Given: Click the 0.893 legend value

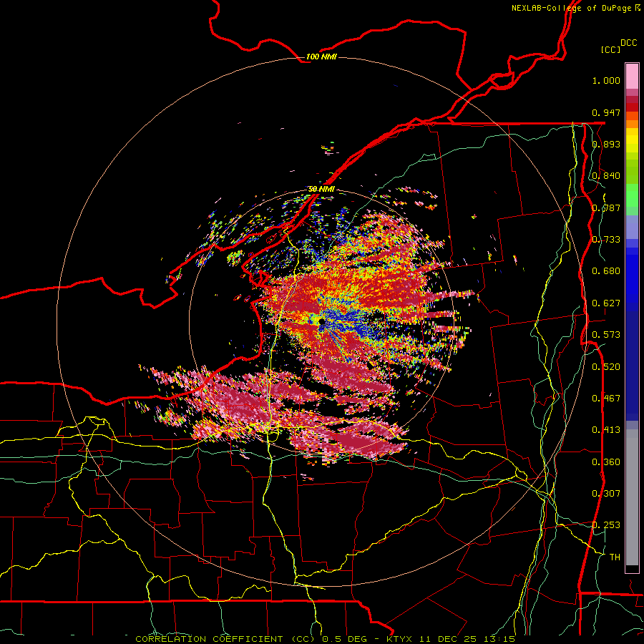Looking at the screenshot, I should coord(606,144).
